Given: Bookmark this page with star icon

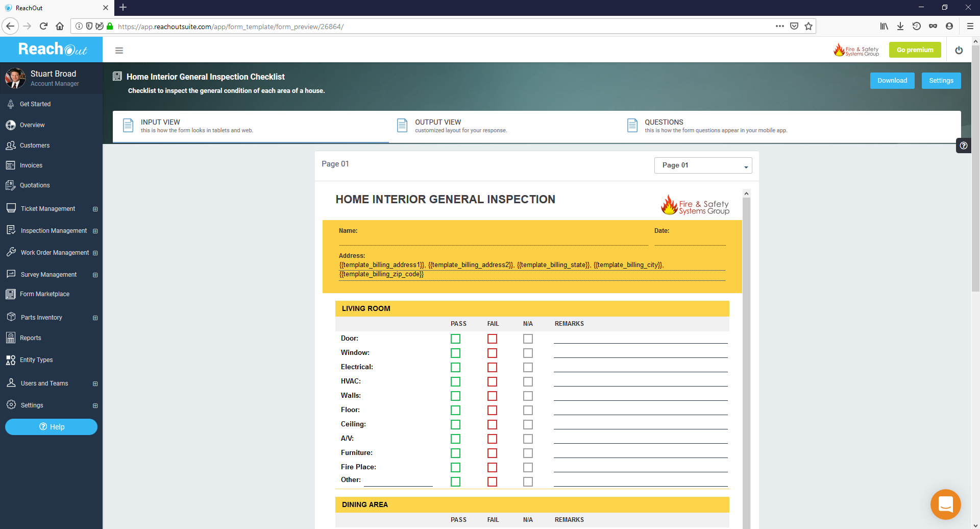Looking at the screenshot, I should (x=808, y=26).
